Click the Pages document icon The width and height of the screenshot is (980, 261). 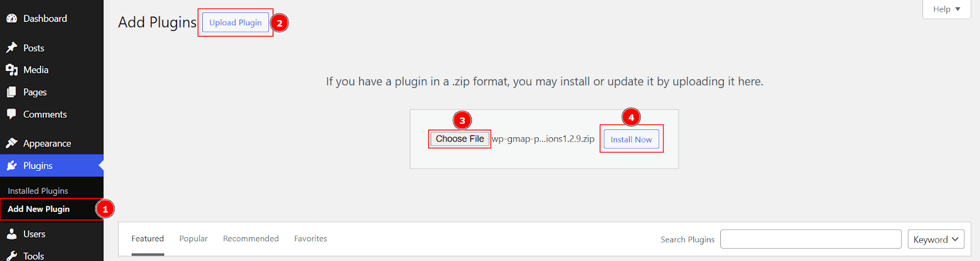coord(12,92)
